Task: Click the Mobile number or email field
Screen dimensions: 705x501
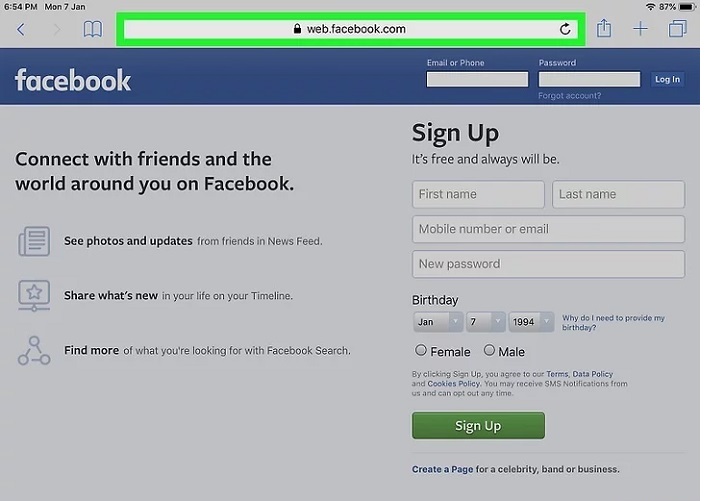Action: (x=548, y=229)
